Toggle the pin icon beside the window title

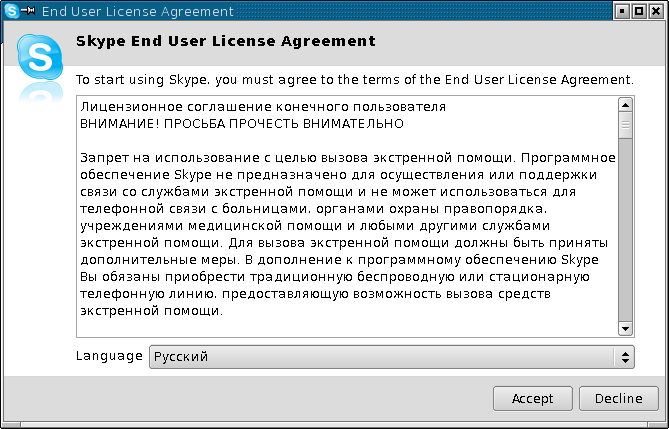pyautogui.click(x=29, y=11)
